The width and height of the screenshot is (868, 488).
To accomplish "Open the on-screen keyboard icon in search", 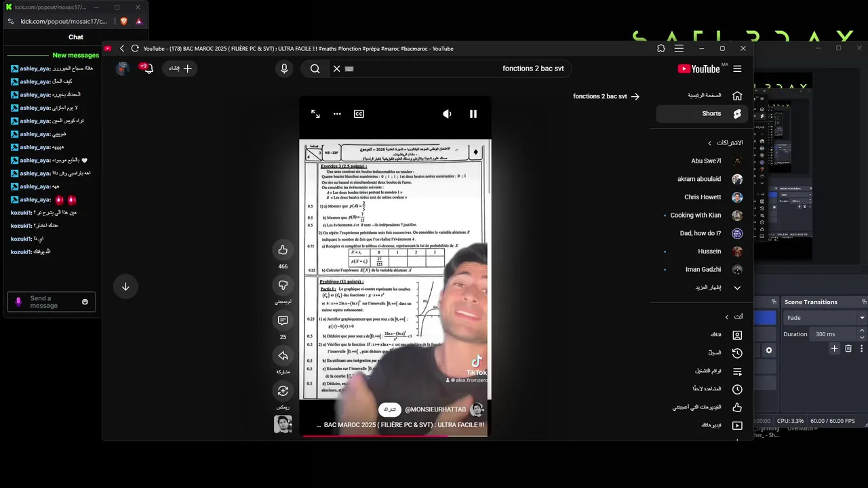I will point(349,68).
